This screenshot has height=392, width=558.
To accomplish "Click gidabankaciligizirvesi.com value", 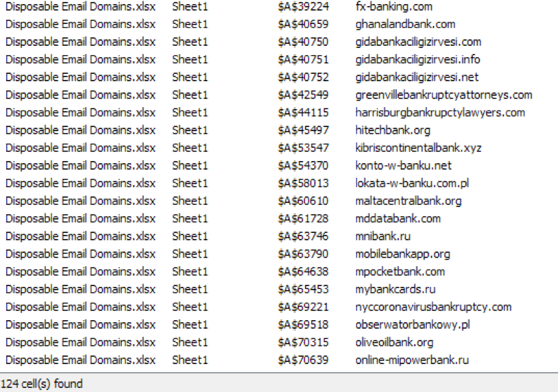I will coord(418,42).
